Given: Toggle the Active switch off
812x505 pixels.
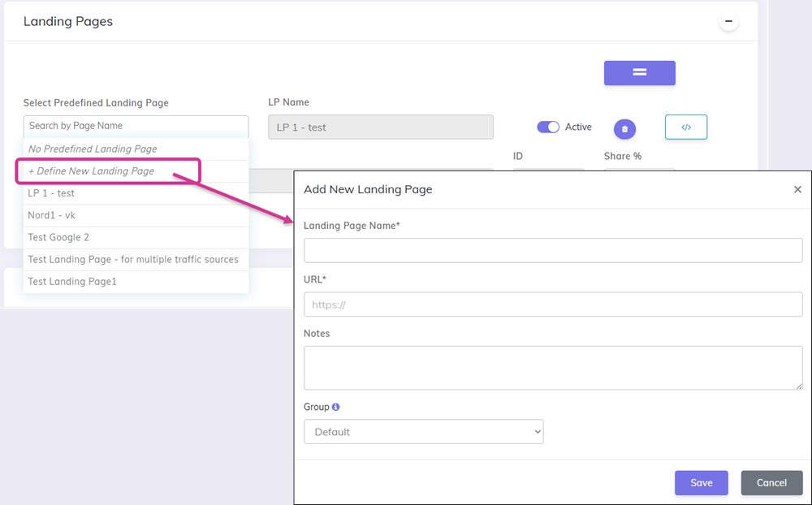Looking at the screenshot, I should pos(548,127).
